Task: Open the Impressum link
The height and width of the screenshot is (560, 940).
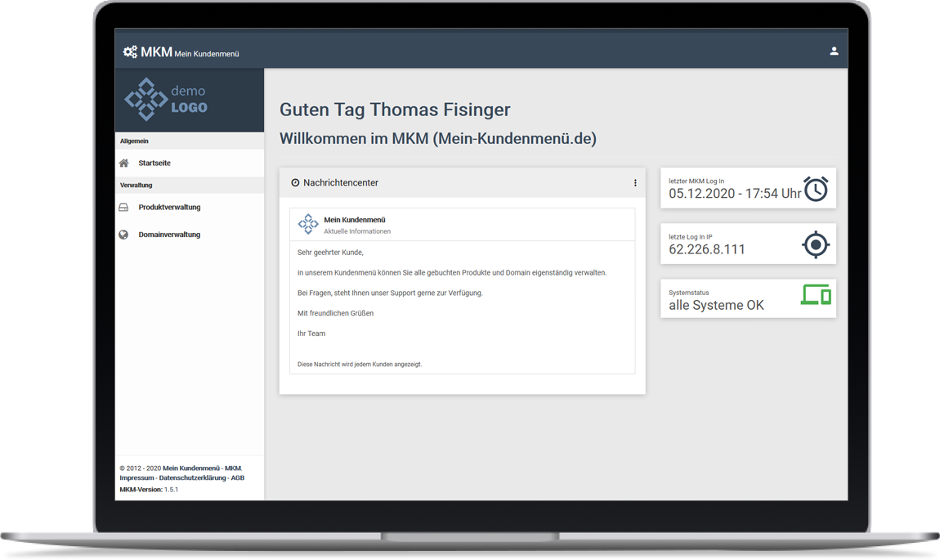Action: (137, 478)
